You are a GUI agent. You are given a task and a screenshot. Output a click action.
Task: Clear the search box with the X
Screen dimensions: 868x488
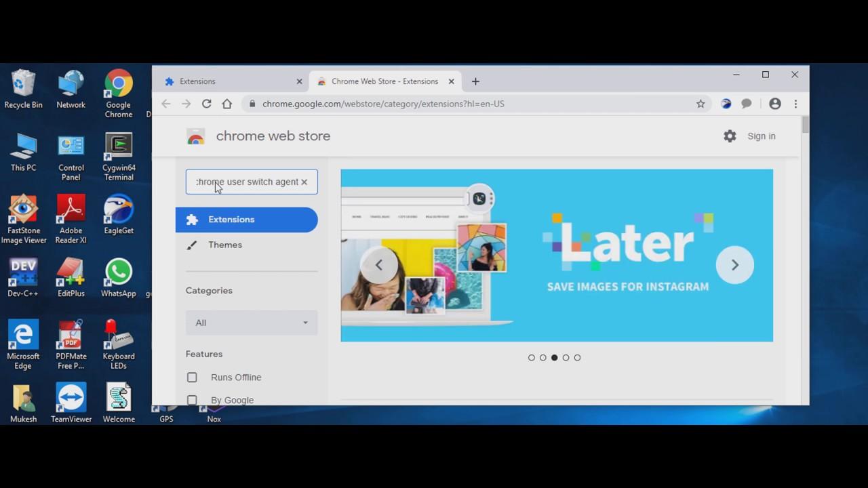304,182
